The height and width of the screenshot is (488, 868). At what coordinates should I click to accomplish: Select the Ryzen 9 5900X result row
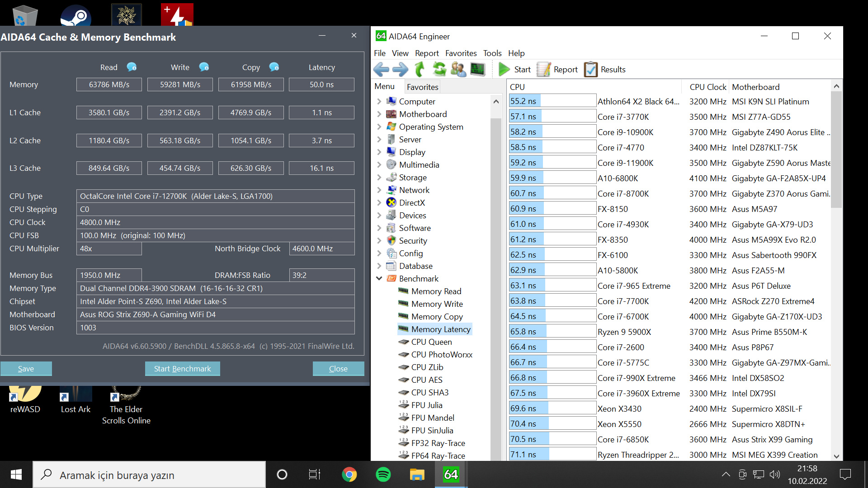coord(669,332)
